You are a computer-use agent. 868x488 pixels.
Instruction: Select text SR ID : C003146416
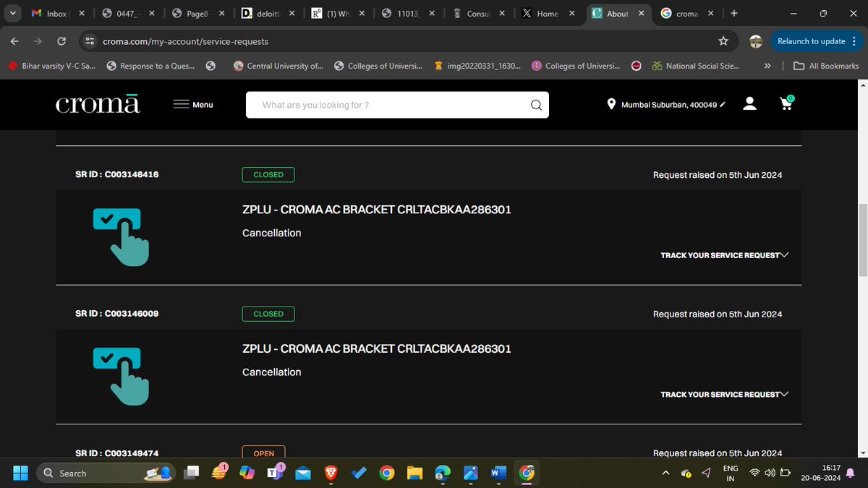click(117, 174)
